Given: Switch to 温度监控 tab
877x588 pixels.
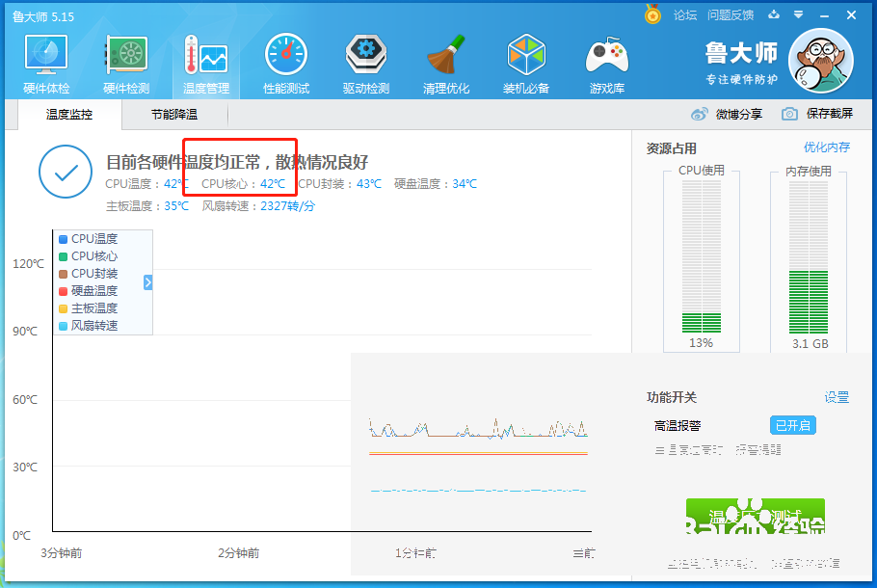Looking at the screenshot, I should point(69,115).
